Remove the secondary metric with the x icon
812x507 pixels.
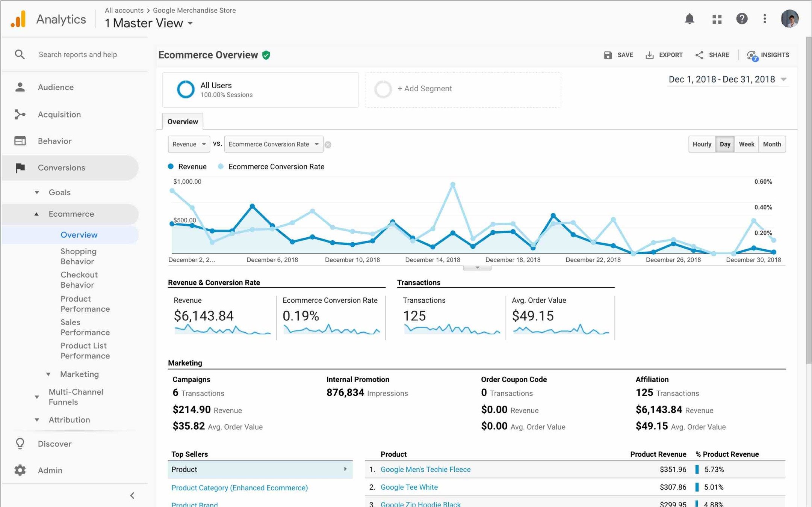(x=328, y=145)
